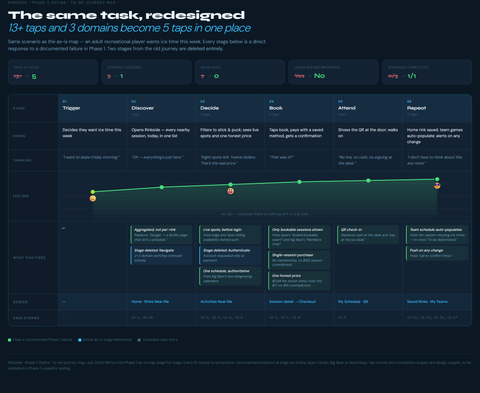The height and width of the screenshot is (393, 480).
Task: Click the 'User stories' row label
Action: click(26, 318)
